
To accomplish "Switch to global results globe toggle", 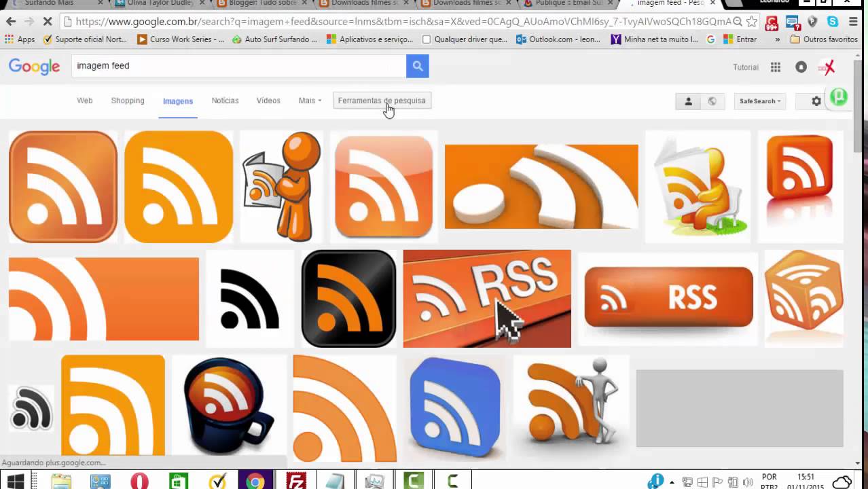I will pyautogui.click(x=712, y=101).
